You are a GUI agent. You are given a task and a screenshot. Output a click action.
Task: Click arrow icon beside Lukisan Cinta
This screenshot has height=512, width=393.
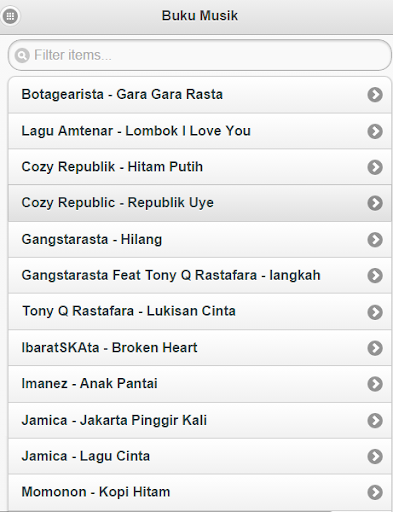tap(375, 312)
